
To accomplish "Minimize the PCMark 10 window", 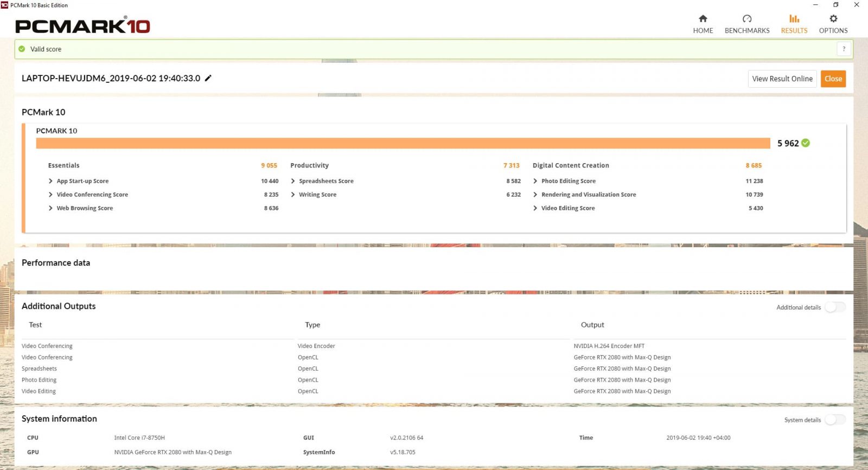I will tap(815, 5).
